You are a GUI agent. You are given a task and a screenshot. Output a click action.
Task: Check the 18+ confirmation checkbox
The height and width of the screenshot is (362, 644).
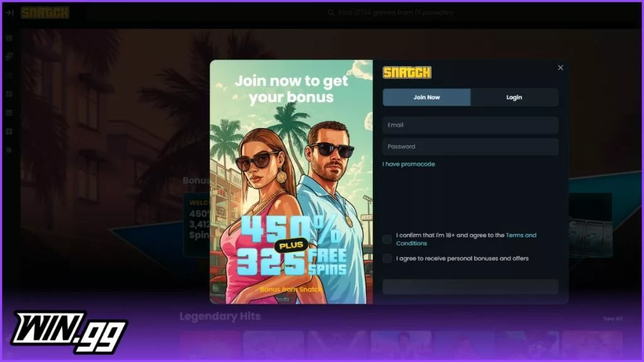pos(387,239)
